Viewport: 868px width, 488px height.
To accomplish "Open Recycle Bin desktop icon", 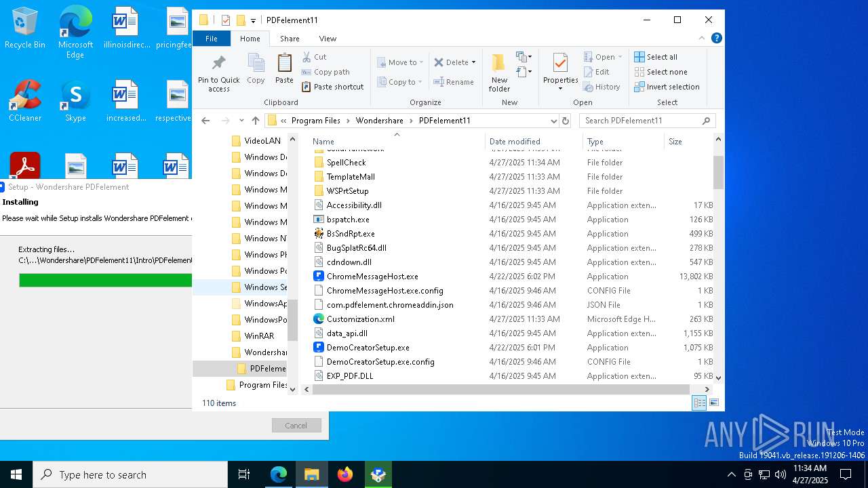I will coord(25,28).
